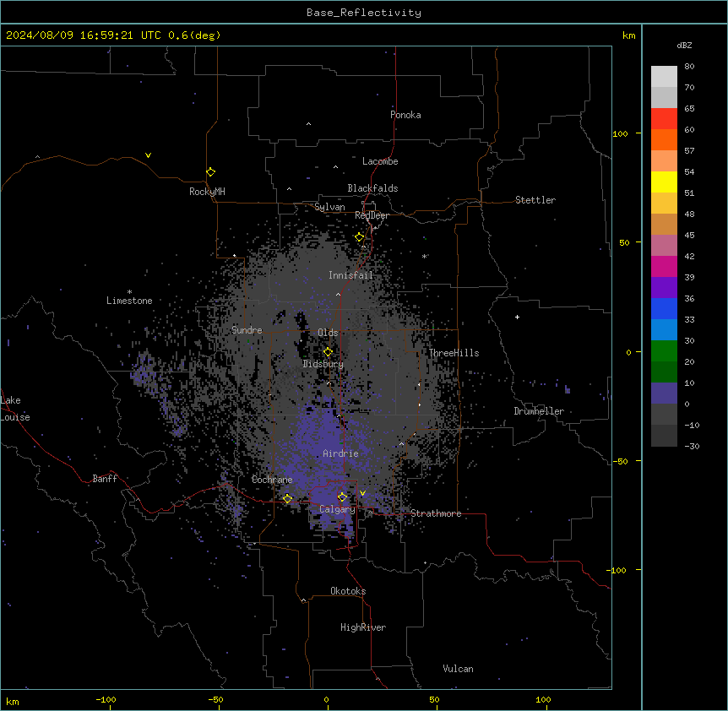Click the 50 tick on the bottom axis
Viewport: 728px width, 711px height.
click(435, 699)
